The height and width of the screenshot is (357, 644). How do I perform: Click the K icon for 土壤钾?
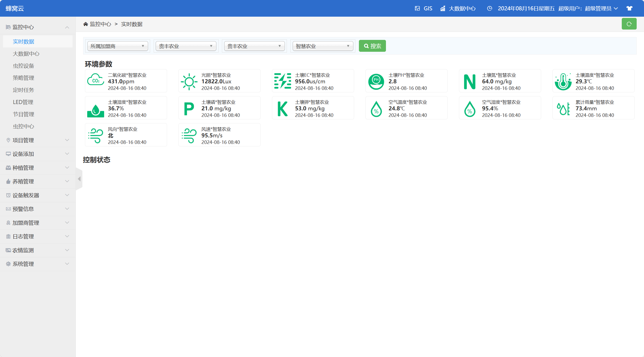[283, 109]
